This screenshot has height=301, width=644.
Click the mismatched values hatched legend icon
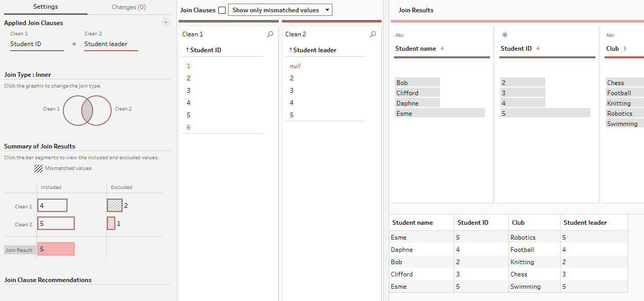click(x=38, y=168)
